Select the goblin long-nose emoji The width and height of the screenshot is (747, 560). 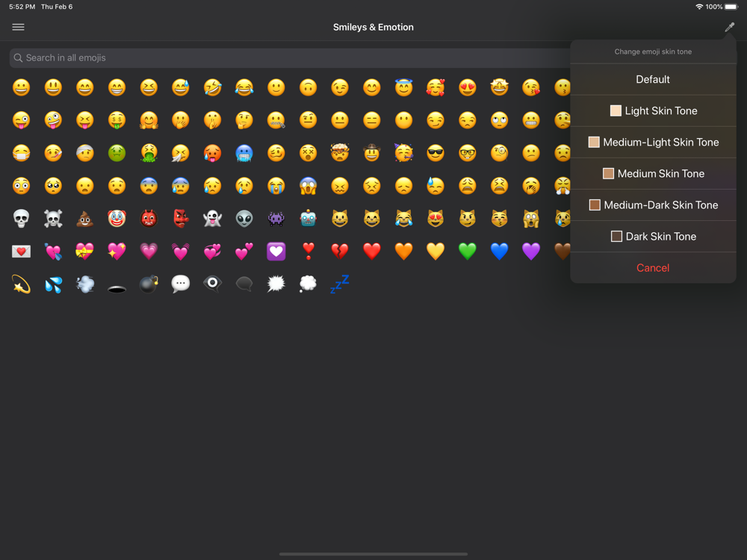(x=181, y=219)
